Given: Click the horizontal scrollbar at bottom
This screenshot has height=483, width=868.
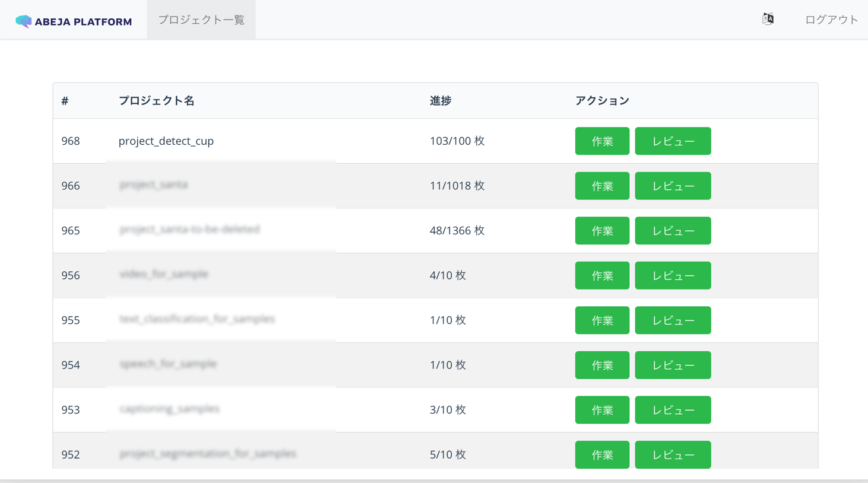Looking at the screenshot, I should [434, 479].
